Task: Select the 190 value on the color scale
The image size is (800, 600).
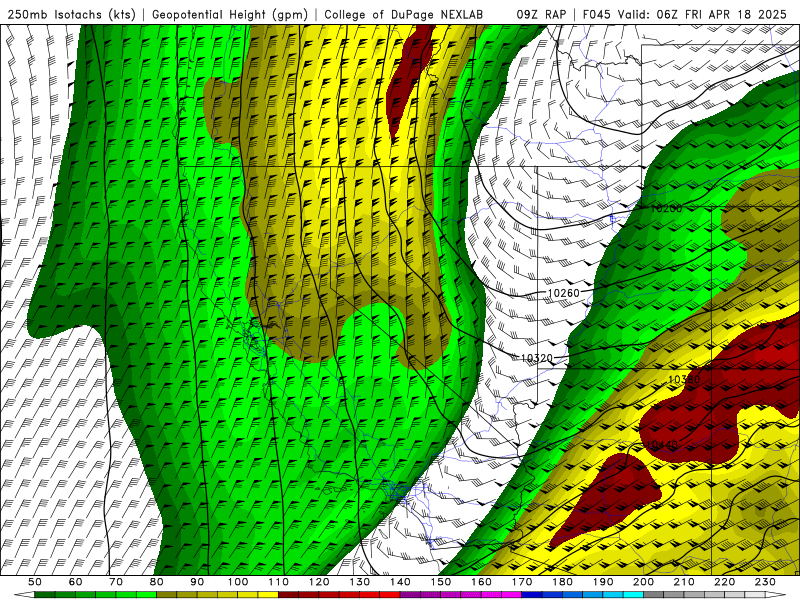Action: [603, 582]
